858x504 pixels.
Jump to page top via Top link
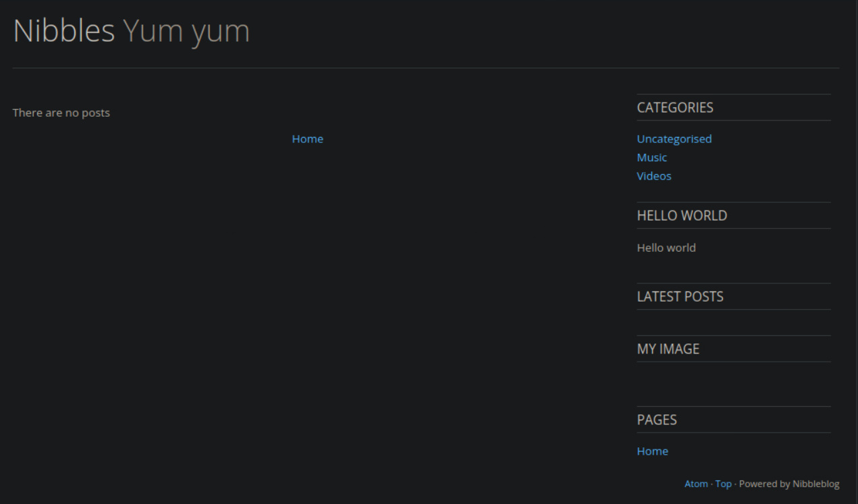pyautogui.click(x=723, y=484)
